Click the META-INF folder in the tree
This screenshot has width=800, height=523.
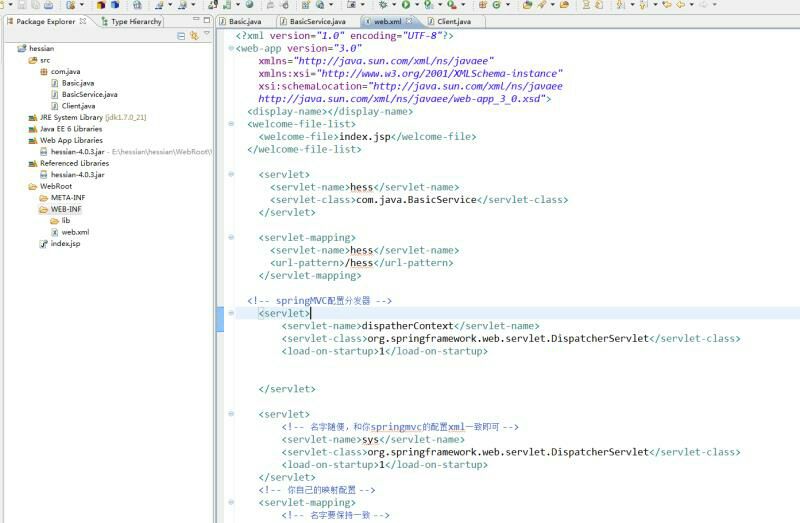pos(67,198)
